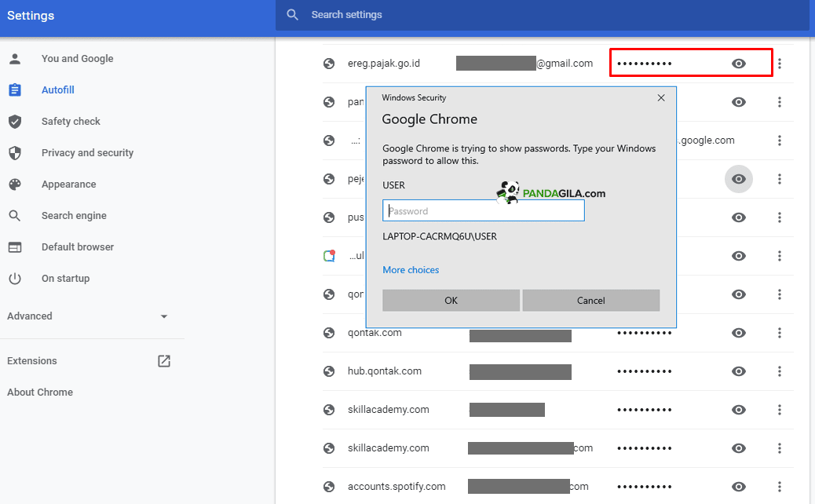
Task: Show password in the pus row
Action: [739, 217]
